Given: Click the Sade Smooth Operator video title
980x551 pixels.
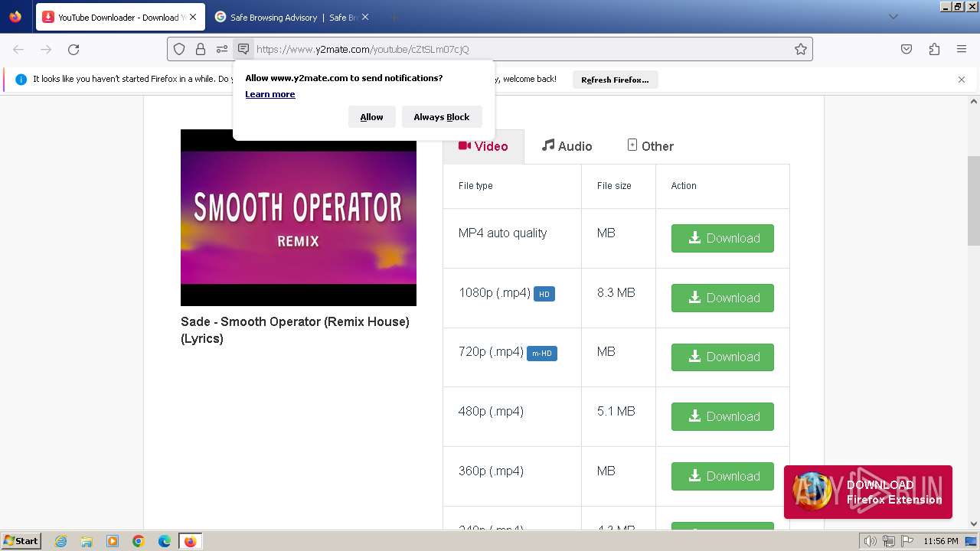Looking at the screenshot, I should 295,330.
